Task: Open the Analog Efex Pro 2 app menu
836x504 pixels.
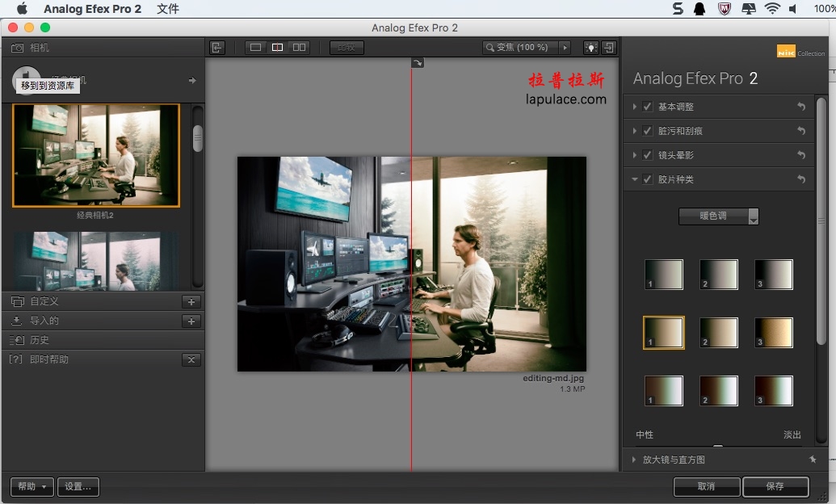Action: click(92, 9)
